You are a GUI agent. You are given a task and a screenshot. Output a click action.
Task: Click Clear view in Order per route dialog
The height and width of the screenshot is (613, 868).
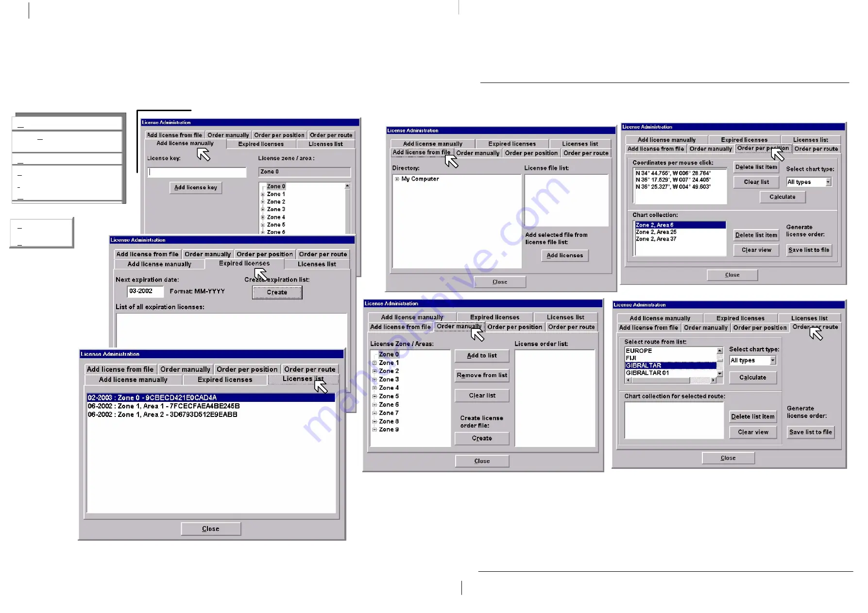(752, 432)
